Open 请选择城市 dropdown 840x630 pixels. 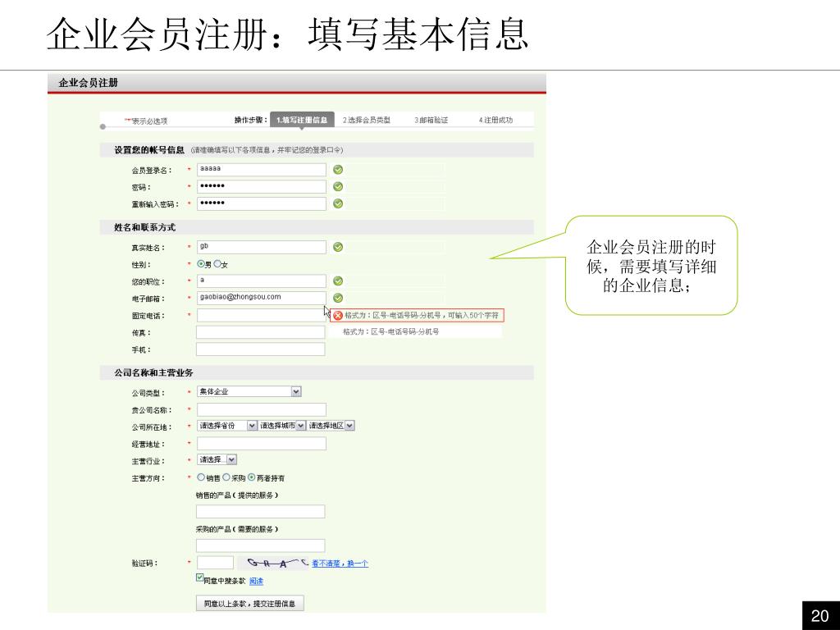[x=282, y=426]
